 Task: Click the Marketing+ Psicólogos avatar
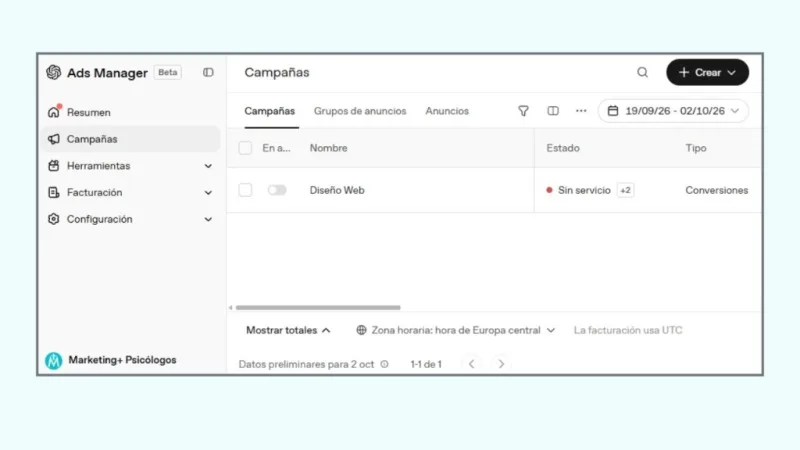[54, 360]
